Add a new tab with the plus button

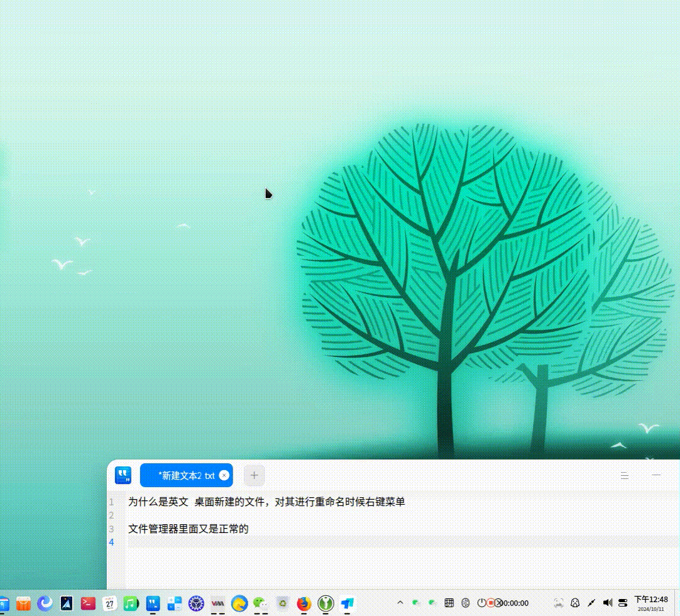tap(254, 475)
